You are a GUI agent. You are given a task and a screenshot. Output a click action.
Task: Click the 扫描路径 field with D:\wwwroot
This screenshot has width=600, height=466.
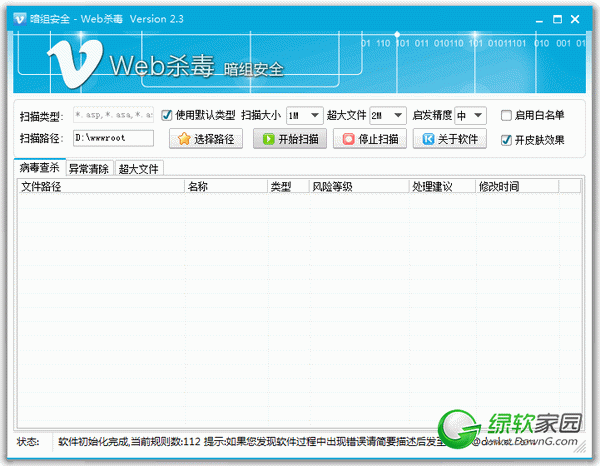pos(113,138)
